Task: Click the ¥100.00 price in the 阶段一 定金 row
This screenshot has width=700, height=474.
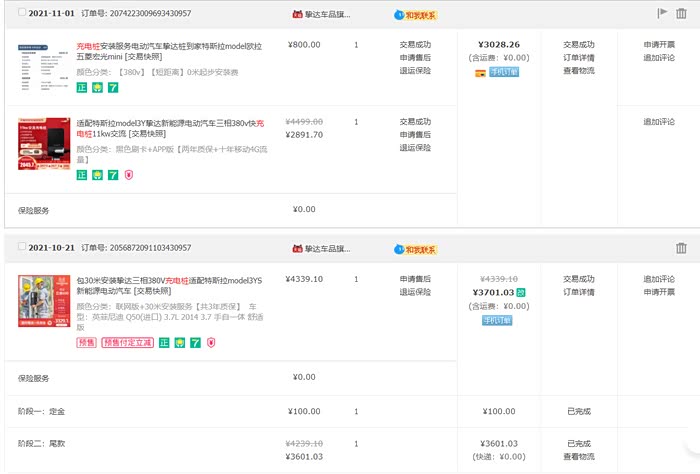Action: [x=304, y=412]
